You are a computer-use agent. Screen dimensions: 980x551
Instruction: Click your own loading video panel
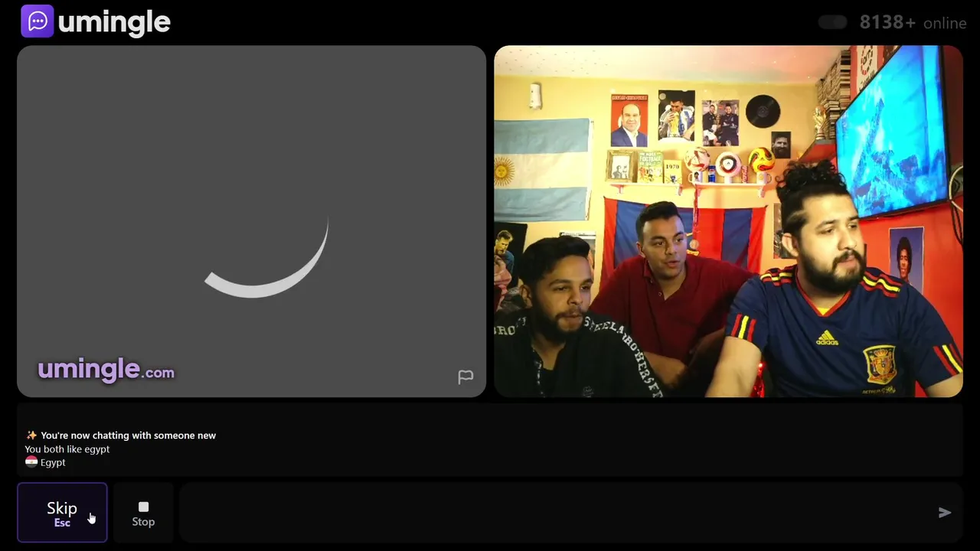[251, 221]
